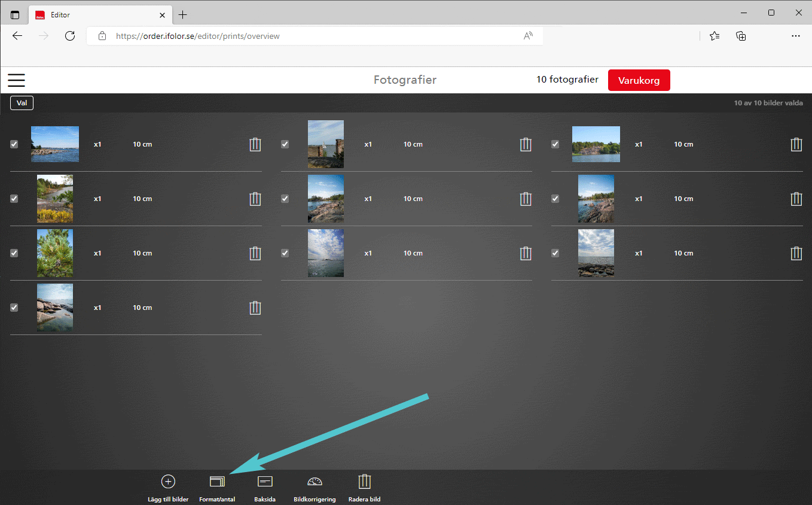Image resolution: width=812 pixels, height=505 pixels.
Task: Delete the sailboat photo with its trash icon
Action: (x=526, y=144)
